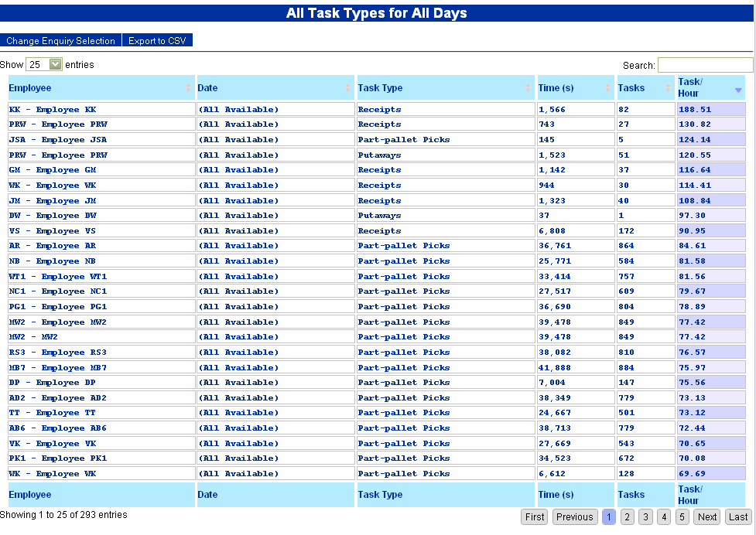Screen dimensions: 756x535
Task: Sort by Tasks column header
Action: (645, 87)
